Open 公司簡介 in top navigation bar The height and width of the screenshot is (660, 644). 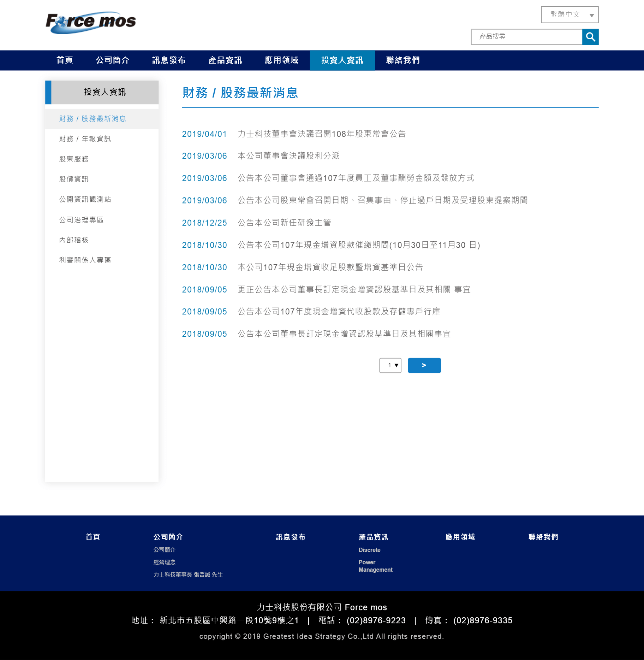113,60
